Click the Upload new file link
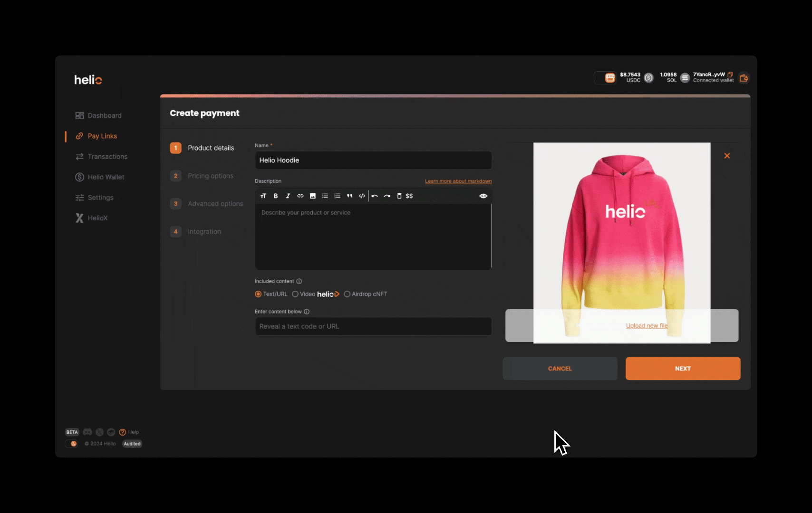 [647, 325]
